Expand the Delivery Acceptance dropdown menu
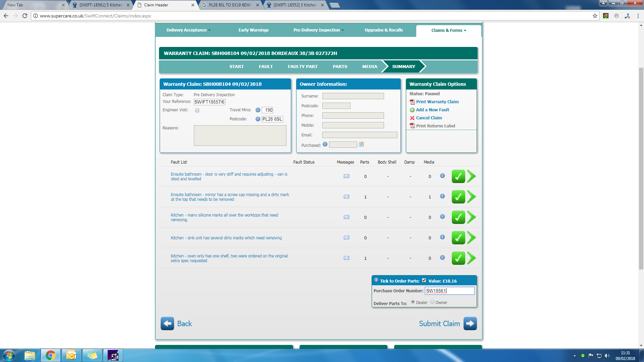 [189, 30]
